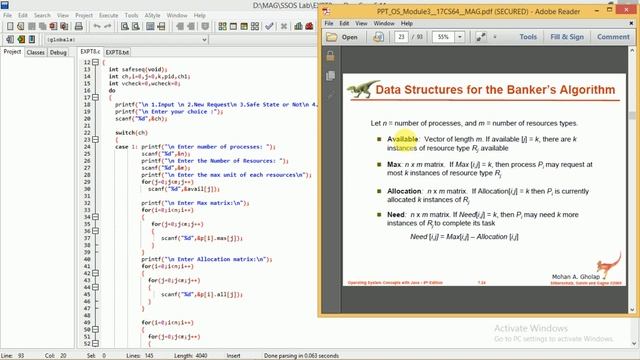
Task: Collapse the code fold at line 12
Action: tap(96, 62)
